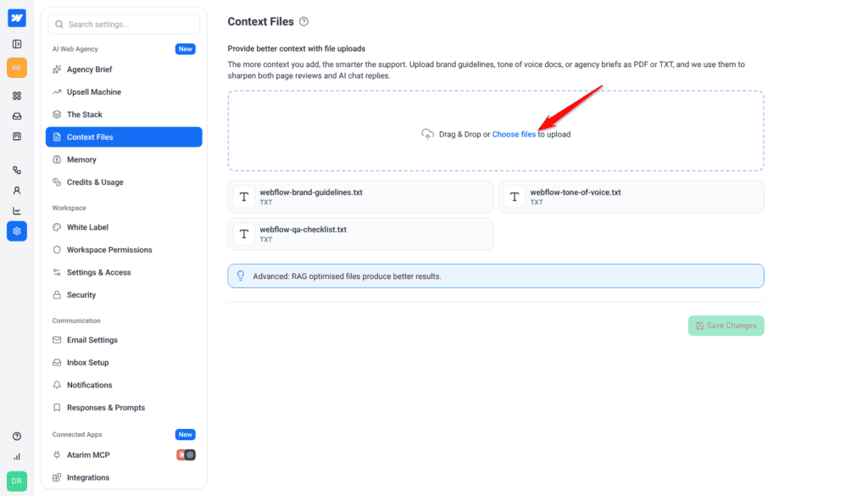The width and height of the screenshot is (868, 496).
Task: Select the webflow-brand-guidelines.txt file name
Action: [x=311, y=192]
